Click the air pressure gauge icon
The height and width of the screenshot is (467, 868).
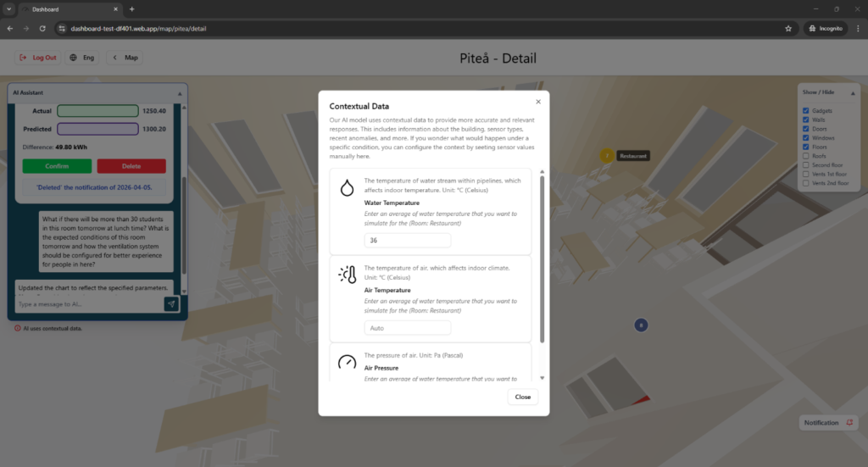pos(347,363)
